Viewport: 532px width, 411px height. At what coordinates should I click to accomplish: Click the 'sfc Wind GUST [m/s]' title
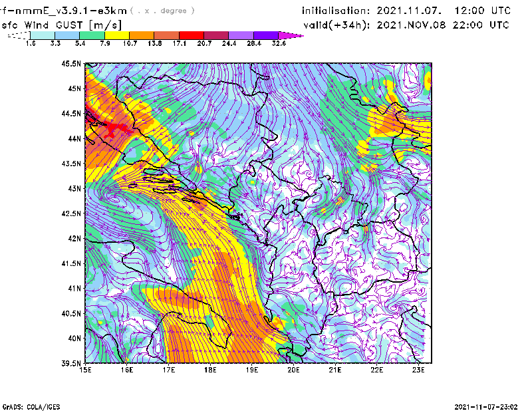point(61,25)
